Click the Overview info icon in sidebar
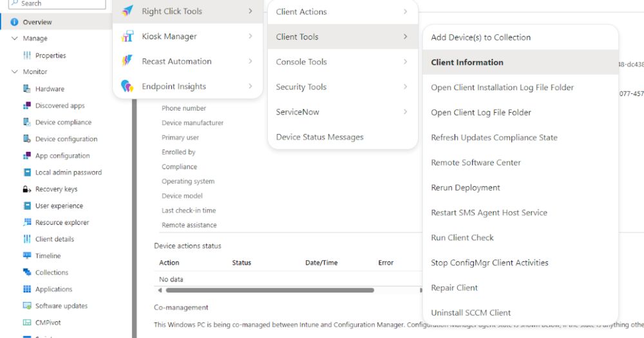Screen dimensions: 644x338 point(14,22)
